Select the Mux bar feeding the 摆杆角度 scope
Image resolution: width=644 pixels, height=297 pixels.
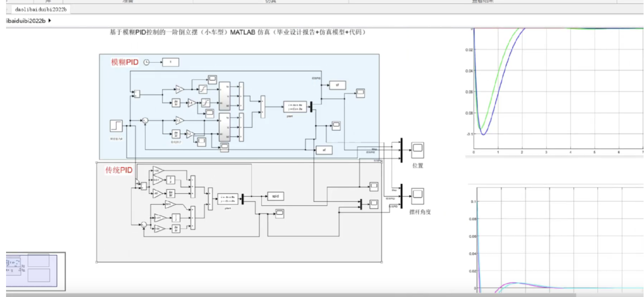pos(401,196)
